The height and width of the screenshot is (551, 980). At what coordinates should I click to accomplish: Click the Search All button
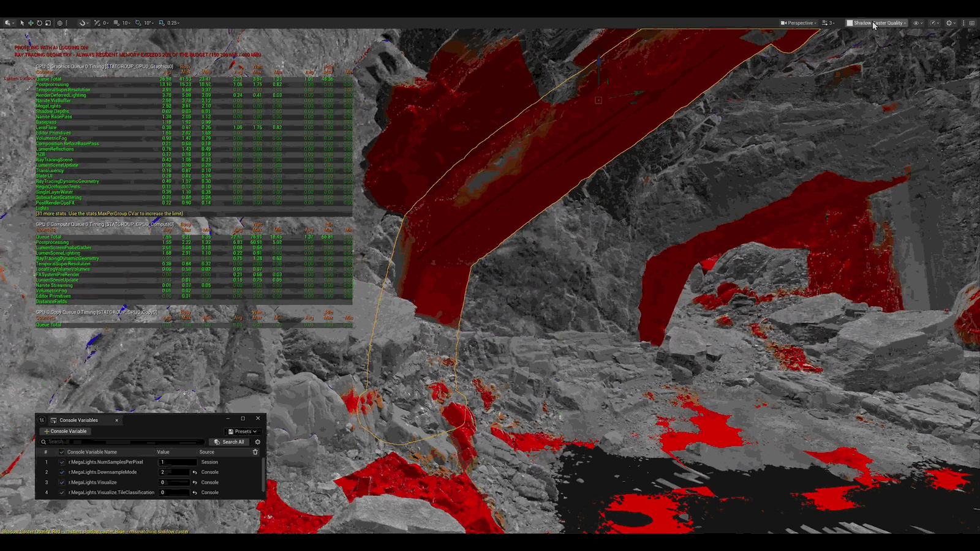(229, 442)
